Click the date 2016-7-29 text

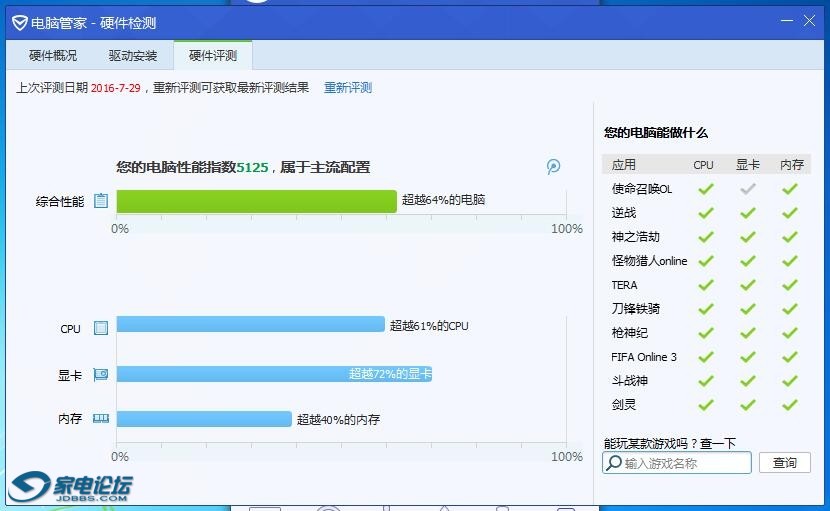pyautogui.click(x=115, y=88)
